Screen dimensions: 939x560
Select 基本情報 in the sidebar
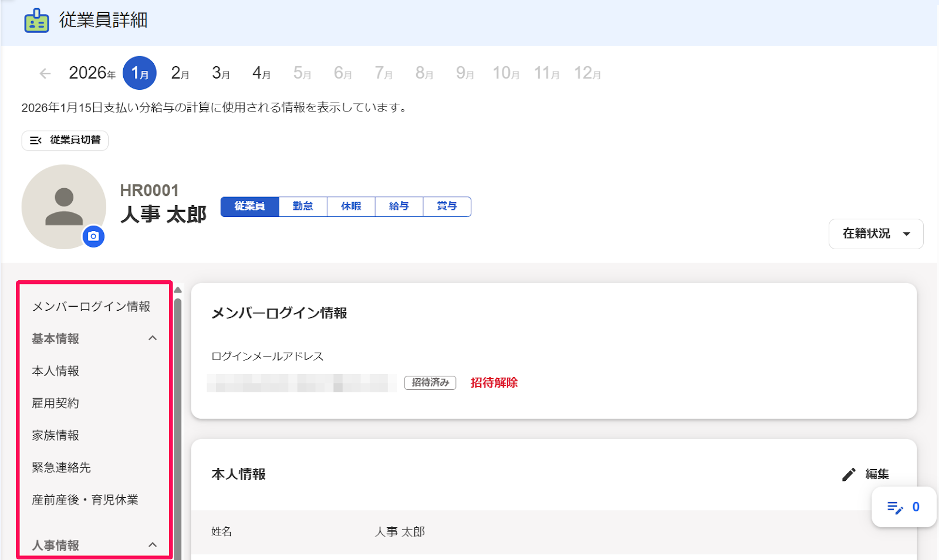pyautogui.click(x=56, y=339)
